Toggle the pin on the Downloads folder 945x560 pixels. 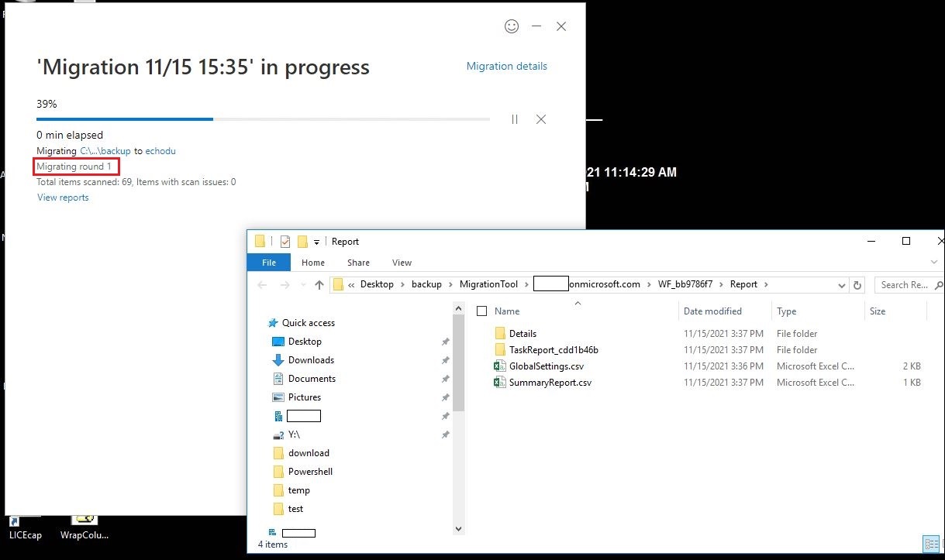pos(445,360)
